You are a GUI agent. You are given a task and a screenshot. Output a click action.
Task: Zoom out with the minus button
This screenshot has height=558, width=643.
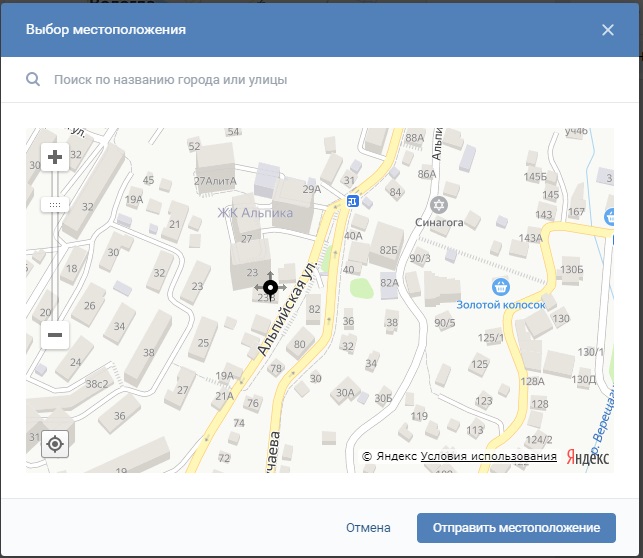[55, 335]
